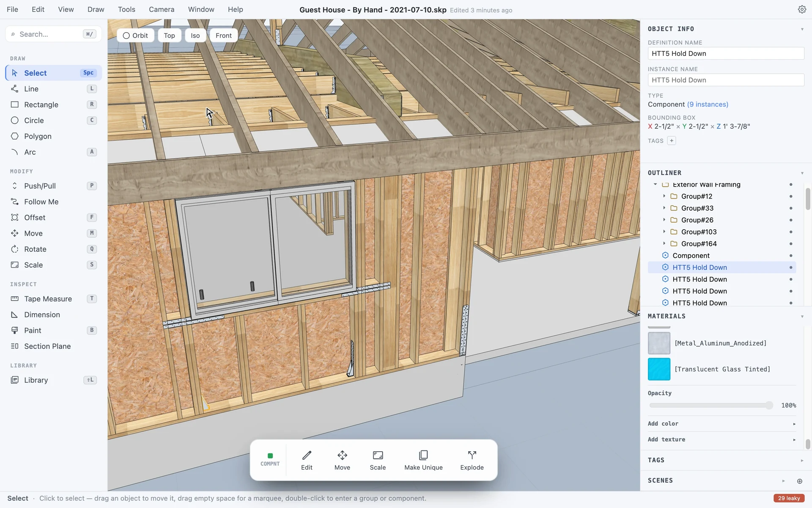
Task: Open the Camera menu
Action: [x=162, y=9]
